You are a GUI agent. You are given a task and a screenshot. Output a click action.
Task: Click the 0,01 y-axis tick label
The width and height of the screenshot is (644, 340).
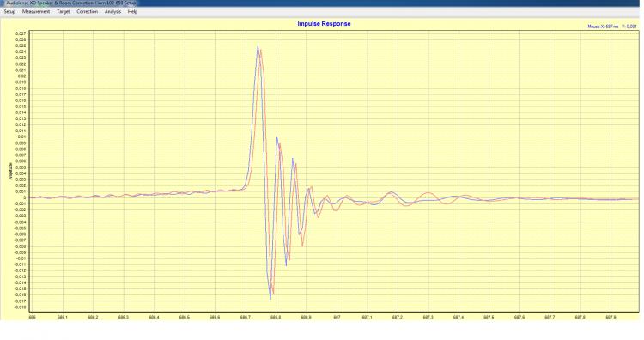(22, 137)
